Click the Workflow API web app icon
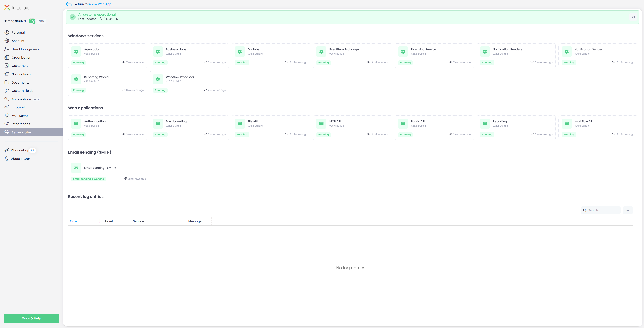The width and height of the screenshot is (644, 328). [567, 123]
